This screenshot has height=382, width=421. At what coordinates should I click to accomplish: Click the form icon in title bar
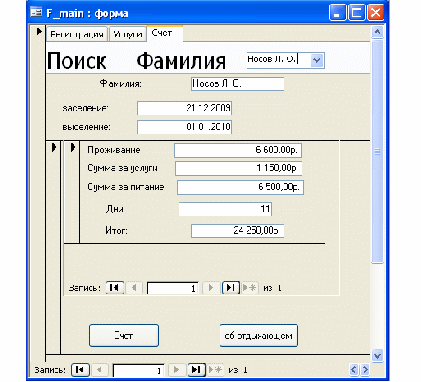point(36,13)
